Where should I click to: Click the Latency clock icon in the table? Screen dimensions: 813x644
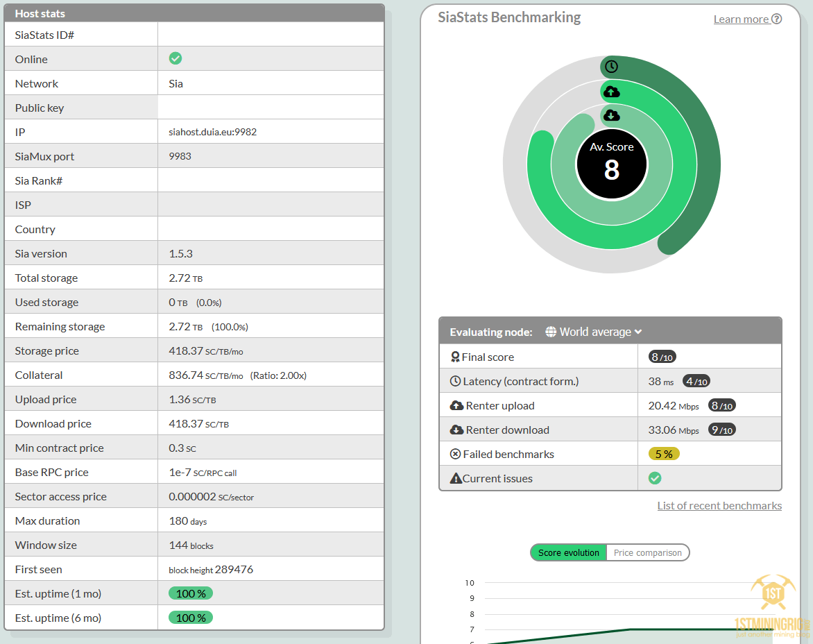point(455,381)
